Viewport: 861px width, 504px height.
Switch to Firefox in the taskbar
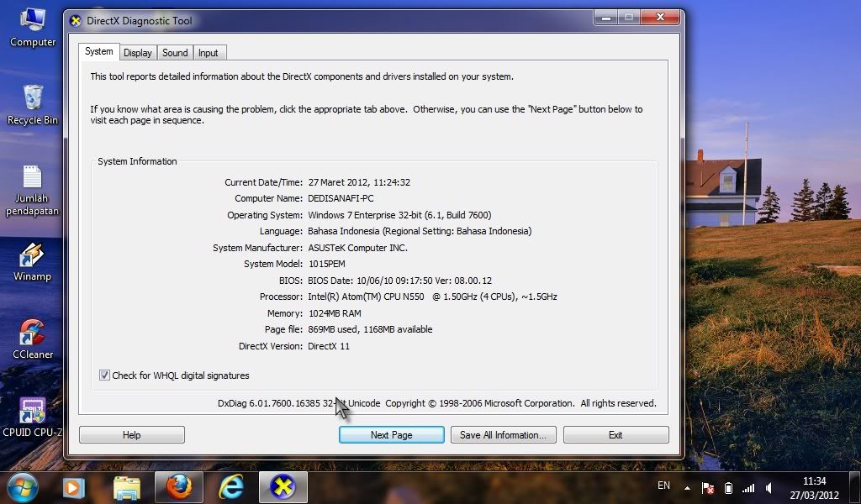[x=179, y=487]
